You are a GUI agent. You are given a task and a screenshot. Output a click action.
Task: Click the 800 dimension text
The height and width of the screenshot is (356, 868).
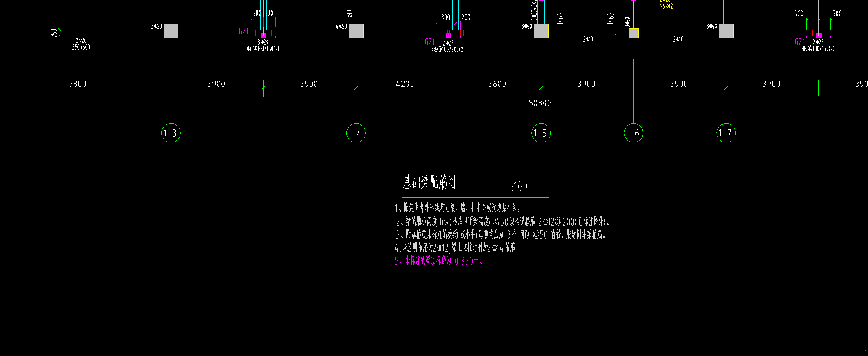(x=445, y=17)
